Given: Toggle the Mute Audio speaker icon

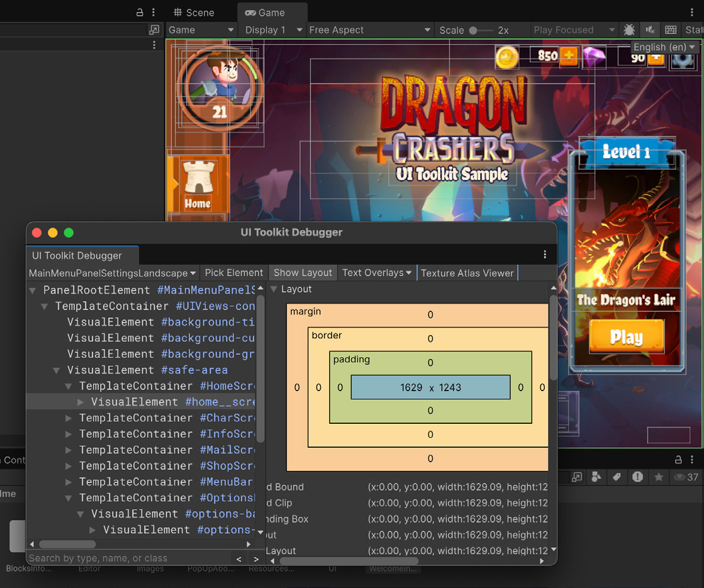Looking at the screenshot, I should point(650,30).
